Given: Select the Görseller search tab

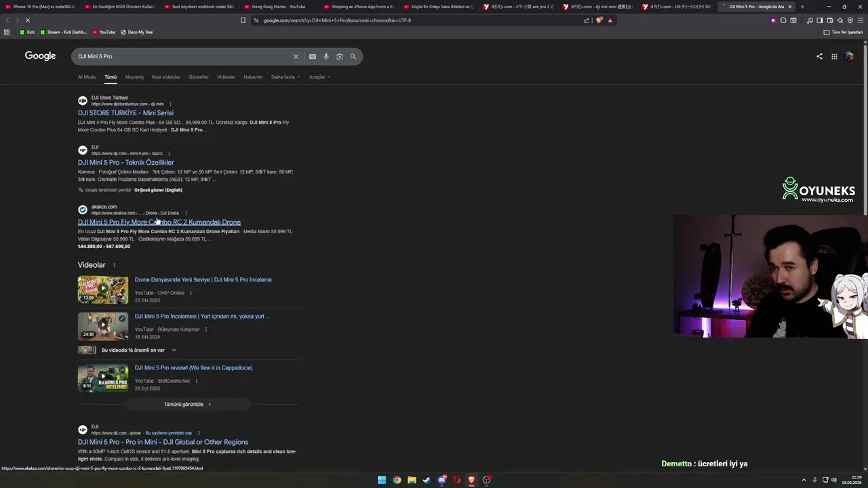Looking at the screenshot, I should tap(199, 77).
